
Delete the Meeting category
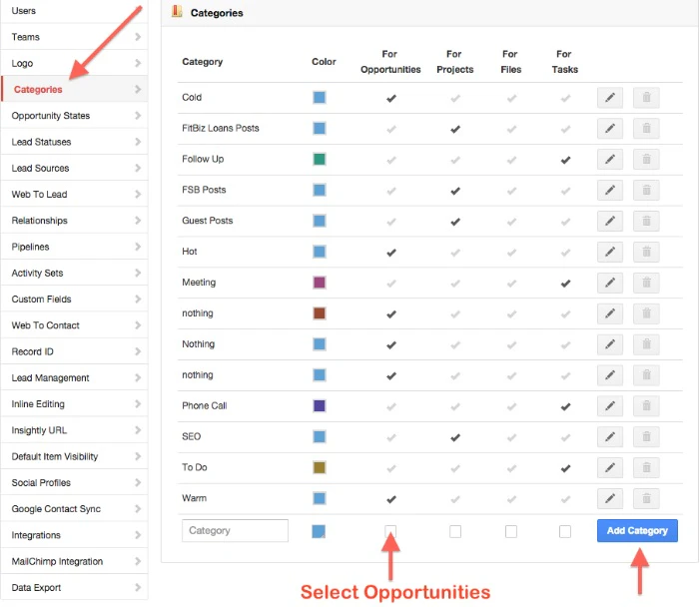(x=646, y=283)
